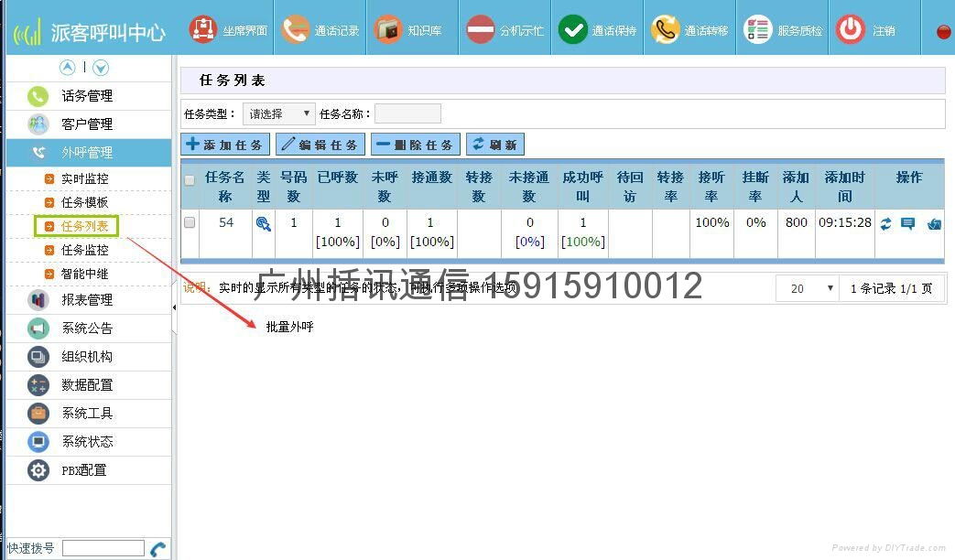The width and height of the screenshot is (955, 560).
Task: Open the 坐席界面 agent console icon
Action: coord(203,28)
